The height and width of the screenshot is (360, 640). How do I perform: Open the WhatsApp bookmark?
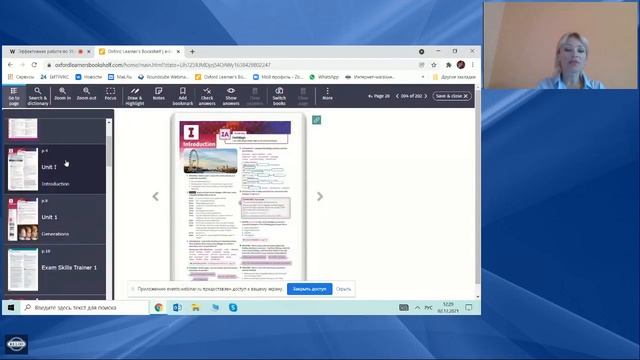point(324,77)
